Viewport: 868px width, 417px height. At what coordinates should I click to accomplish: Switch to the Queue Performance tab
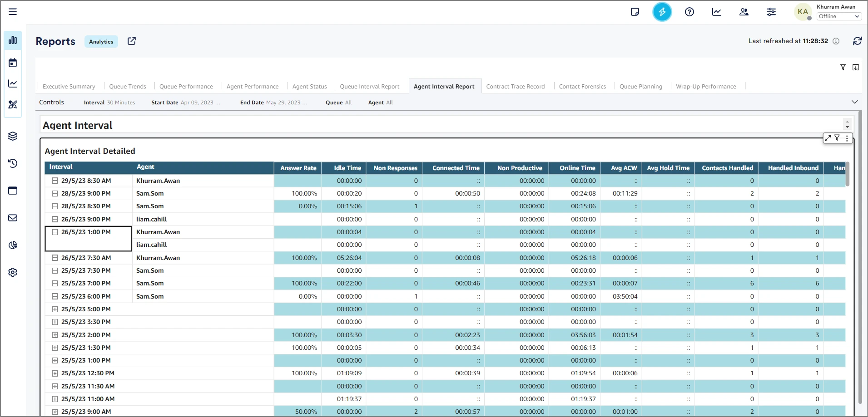coord(186,87)
